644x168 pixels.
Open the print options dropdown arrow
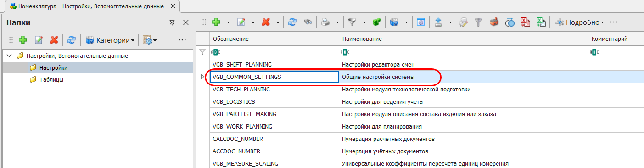click(337, 22)
